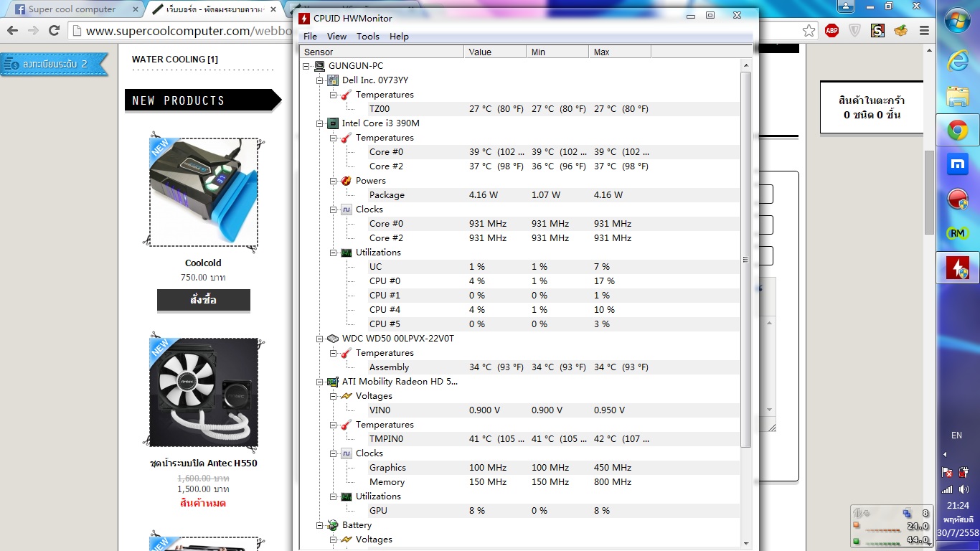Viewport: 980px width, 551px height.
Task: Click the Coolcold product name link
Action: tap(203, 263)
